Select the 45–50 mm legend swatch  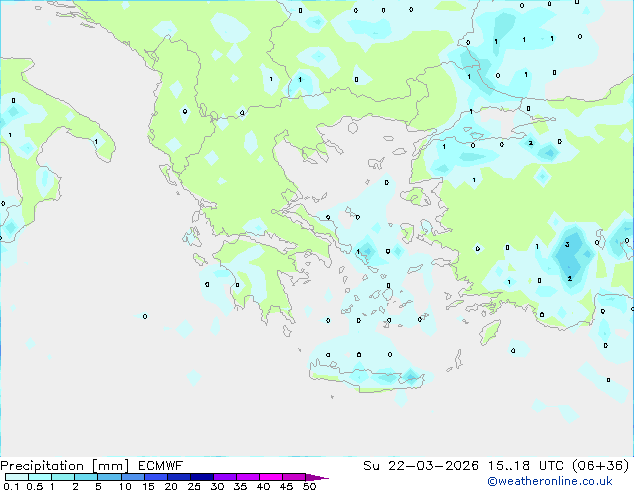(294, 477)
